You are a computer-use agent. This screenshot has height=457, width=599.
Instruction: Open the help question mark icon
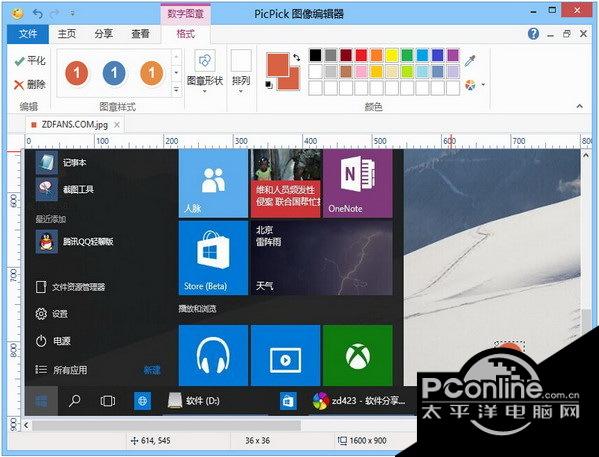[533, 34]
